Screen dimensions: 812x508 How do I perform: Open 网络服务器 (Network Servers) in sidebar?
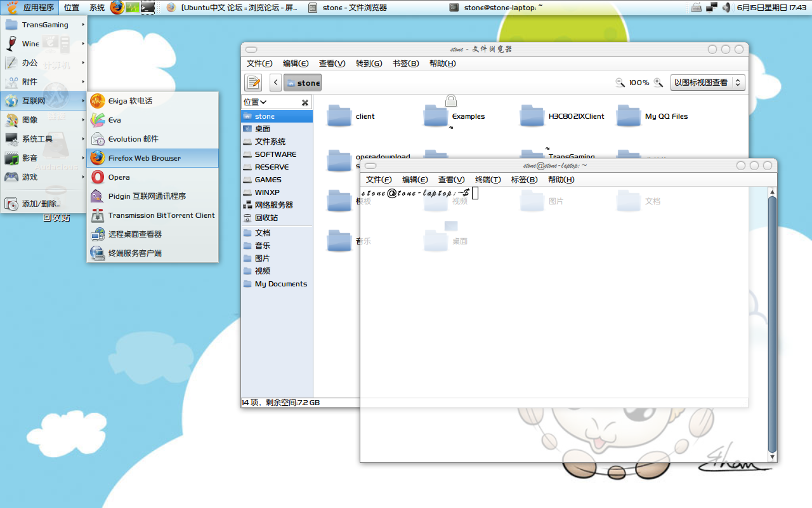point(277,205)
